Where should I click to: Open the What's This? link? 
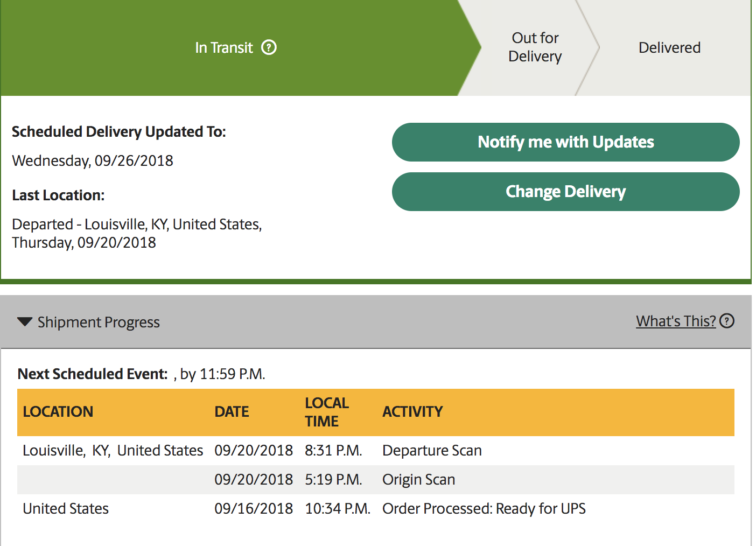tap(676, 321)
